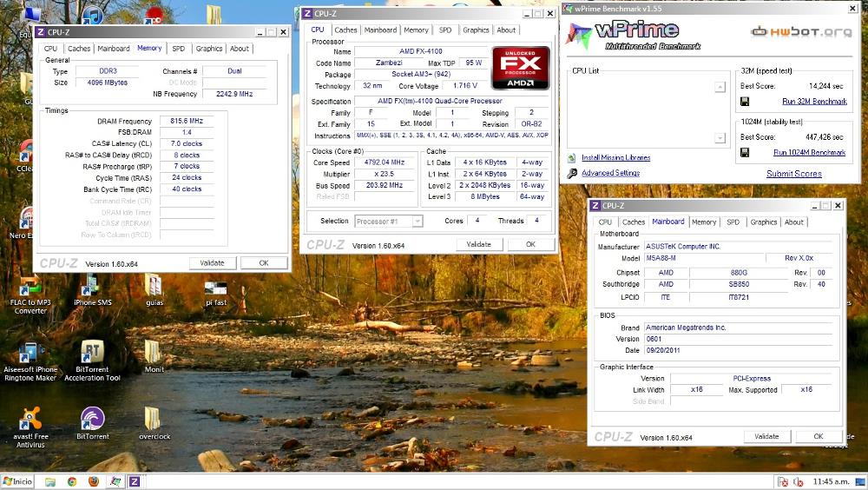868x490 pixels.
Task: Click NB Frequency value 2242.9 MHz
Action: [x=234, y=94]
